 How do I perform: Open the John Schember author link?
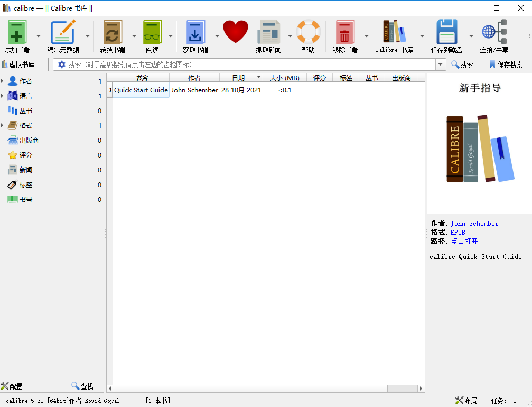point(474,224)
